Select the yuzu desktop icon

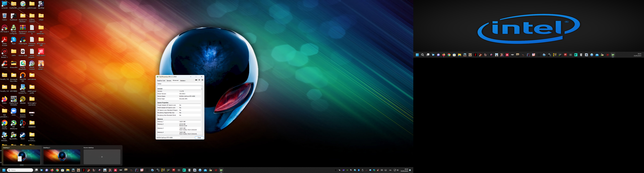click(23, 124)
